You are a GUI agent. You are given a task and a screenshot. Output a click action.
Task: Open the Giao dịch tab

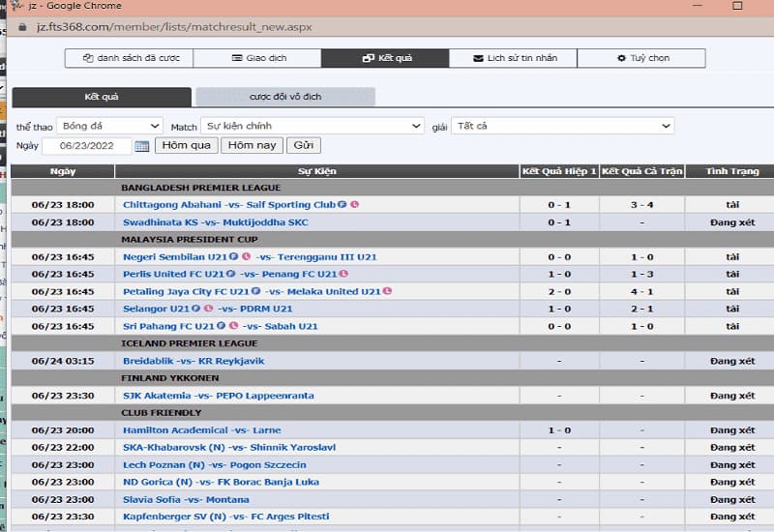pyautogui.click(x=257, y=58)
